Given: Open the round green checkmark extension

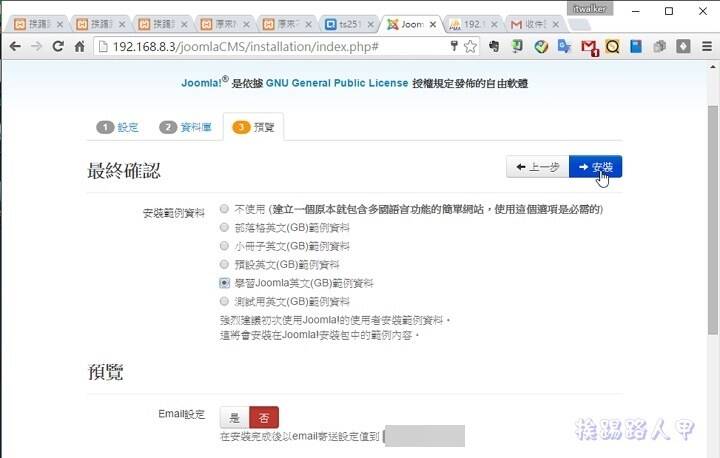Looking at the screenshot, I should tap(541, 46).
